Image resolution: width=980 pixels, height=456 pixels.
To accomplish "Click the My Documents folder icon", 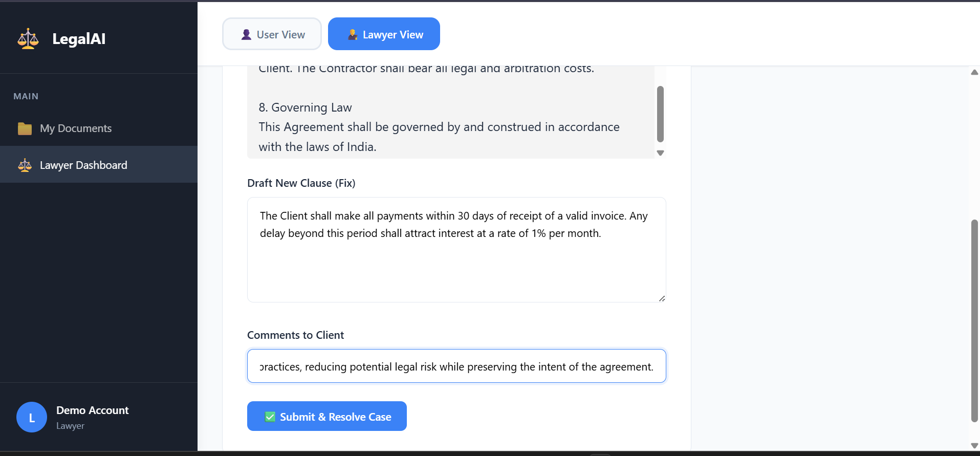I will (x=25, y=128).
